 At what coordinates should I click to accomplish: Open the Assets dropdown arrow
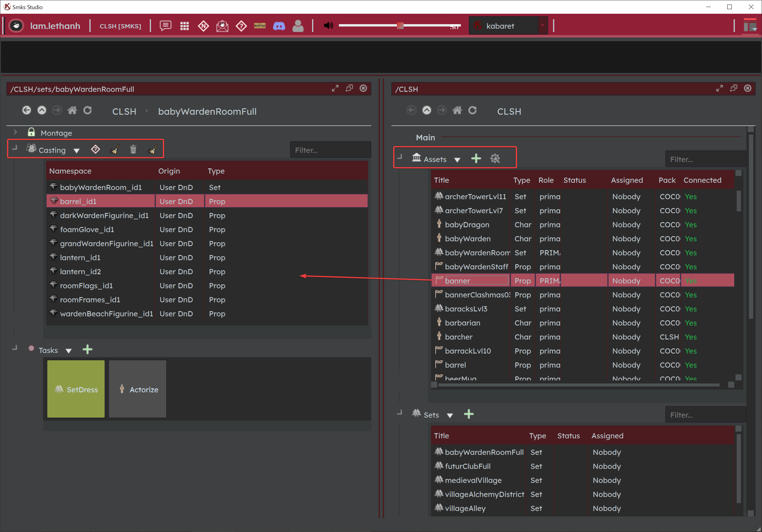457,160
